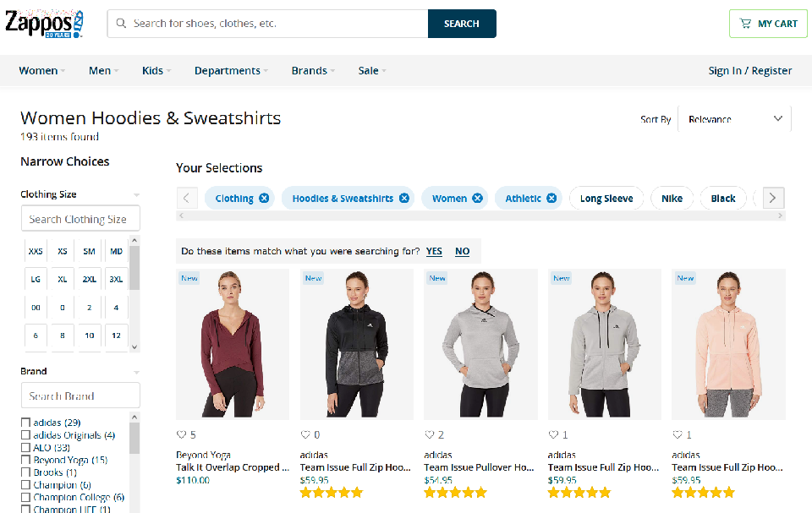Remove the Hoodies & Sweatshirts selection
This screenshot has height=513, width=812.
[404, 199]
